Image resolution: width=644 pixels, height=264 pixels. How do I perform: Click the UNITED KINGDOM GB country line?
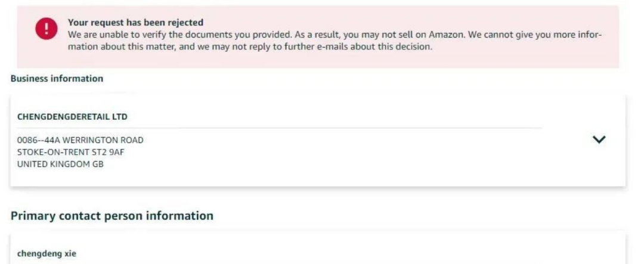pos(60,164)
